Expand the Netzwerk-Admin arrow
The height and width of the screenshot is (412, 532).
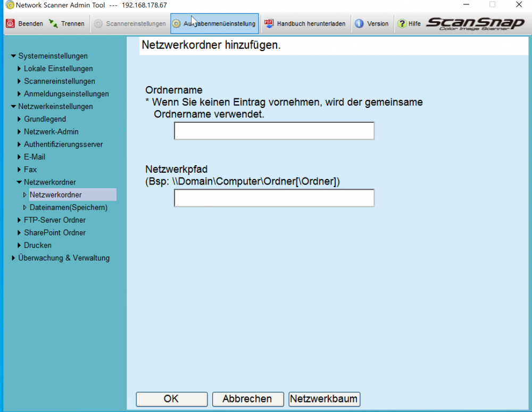click(x=19, y=131)
